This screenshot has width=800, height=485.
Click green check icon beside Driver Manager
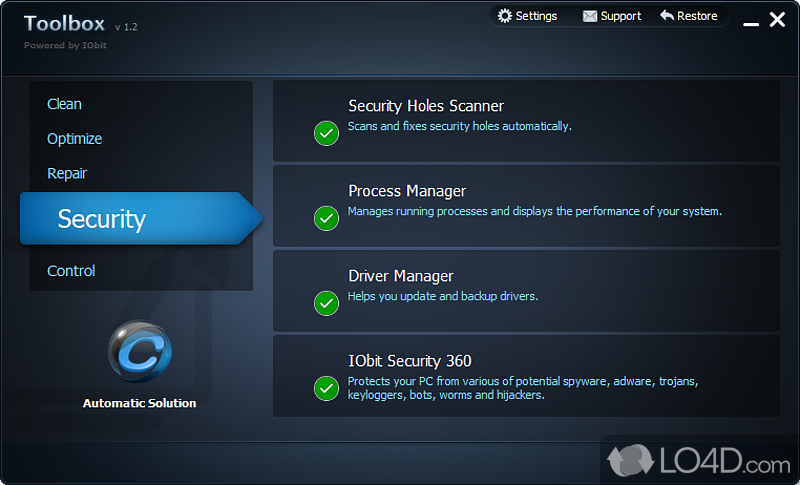[x=326, y=303]
